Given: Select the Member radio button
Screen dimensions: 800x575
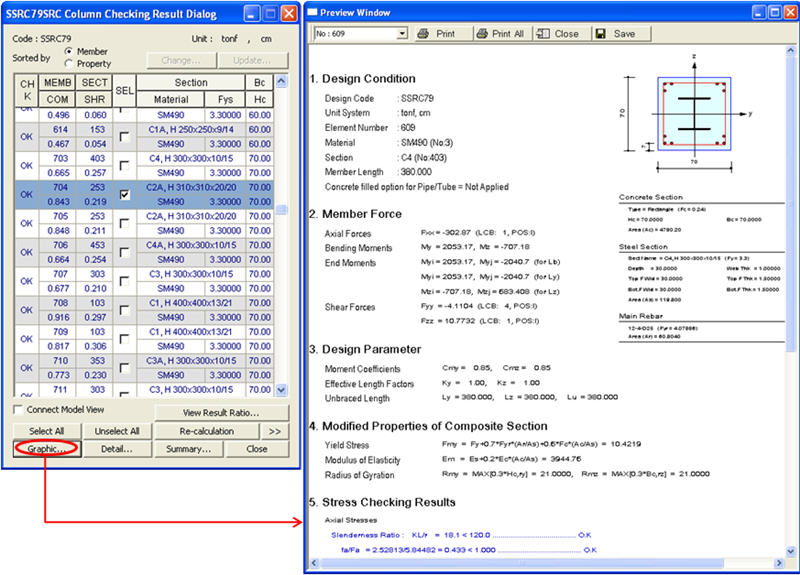Looking at the screenshot, I should coord(69,51).
